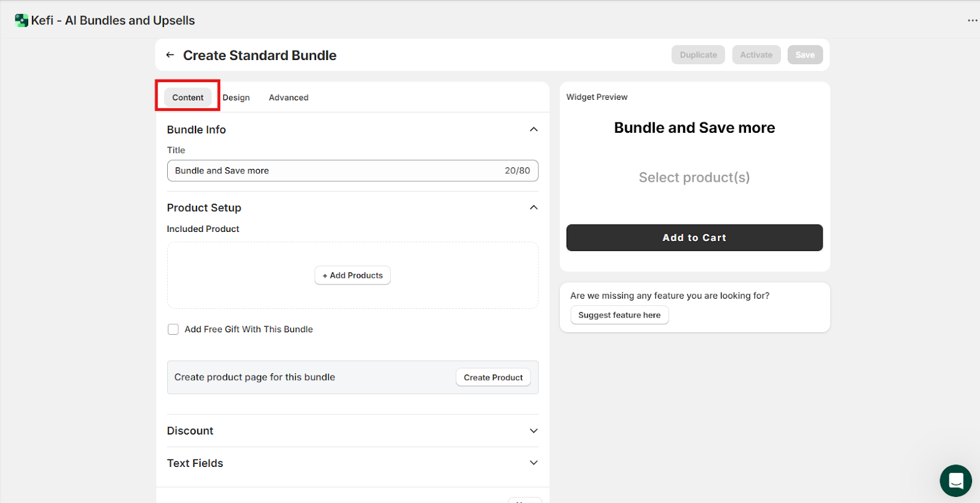Open the Advanced tab
980x503 pixels.
point(288,97)
